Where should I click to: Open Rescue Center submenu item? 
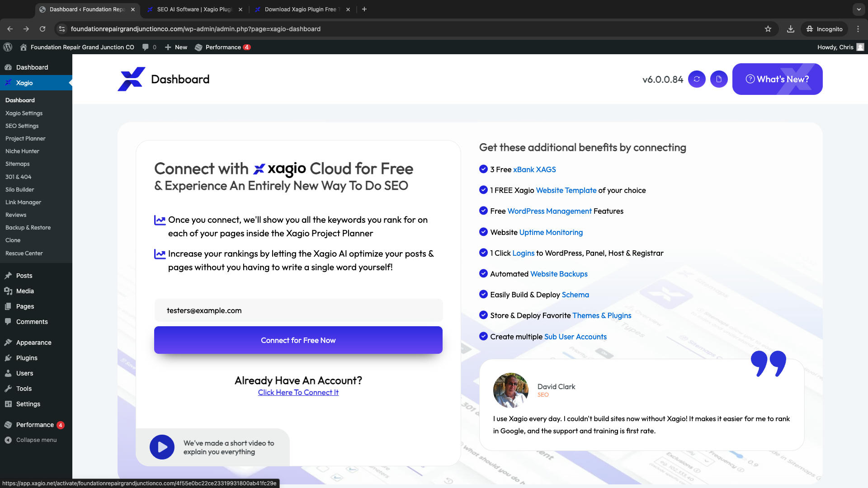coord(24,253)
